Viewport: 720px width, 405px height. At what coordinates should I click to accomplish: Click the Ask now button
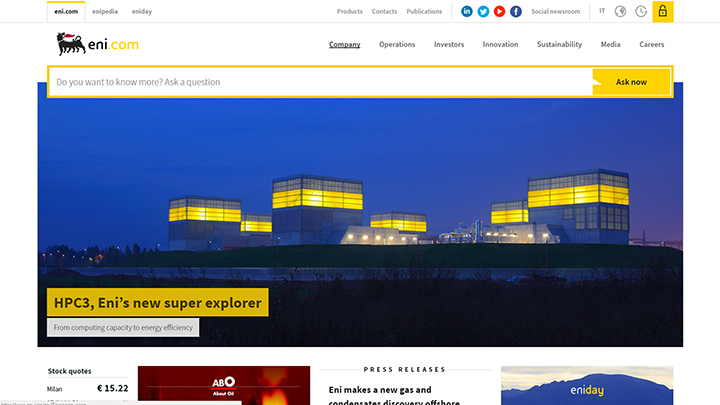coord(631,82)
